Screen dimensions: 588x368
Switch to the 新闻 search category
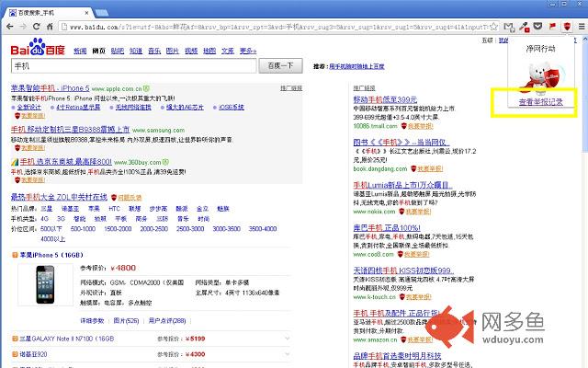coord(80,51)
